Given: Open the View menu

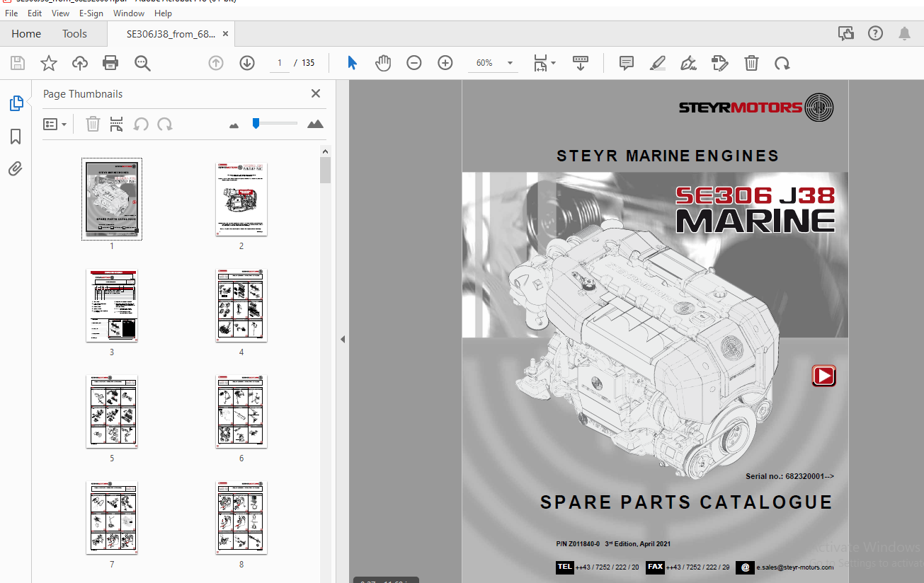Looking at the screenshot, I should point(60,13).
